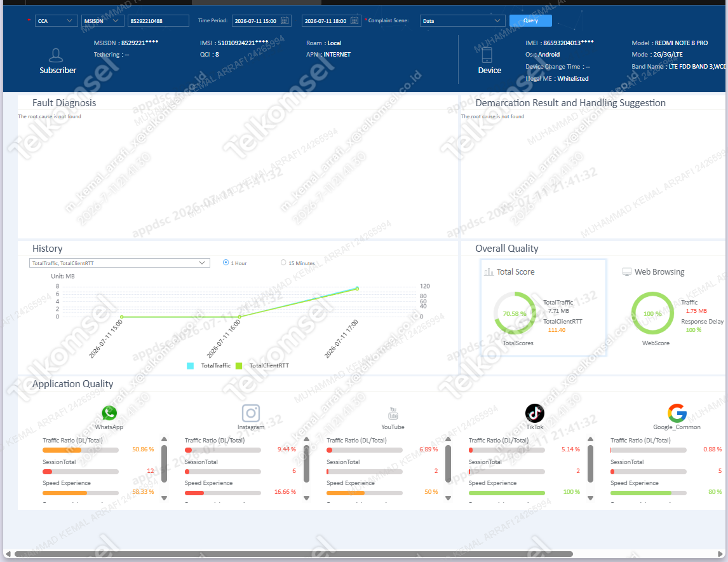Click the IMSI value 51010924221****
Image resolution: width=728 pixels, height=562 pixels.
pyautogui.click(x=243, y=43)
